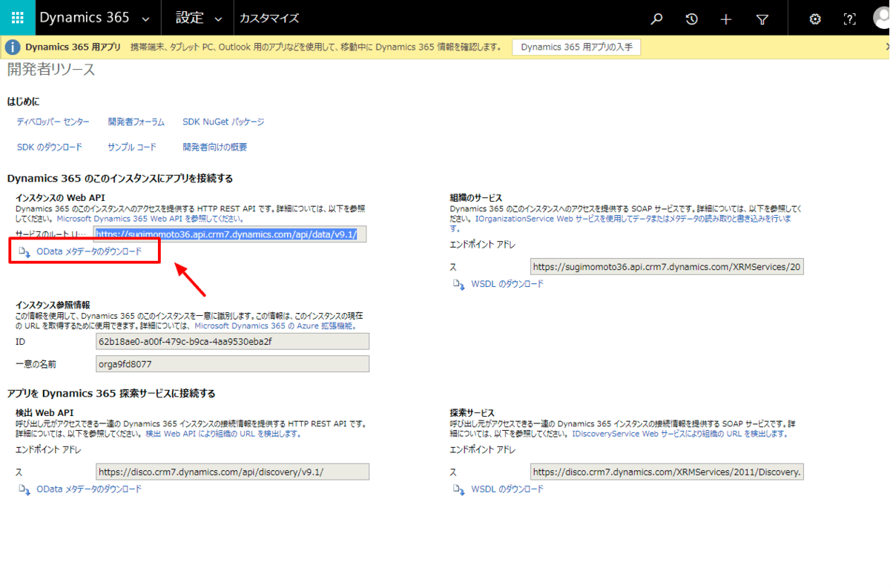Open the 設定 navigation item
This screenshot has width=890, height=588.
190,18
